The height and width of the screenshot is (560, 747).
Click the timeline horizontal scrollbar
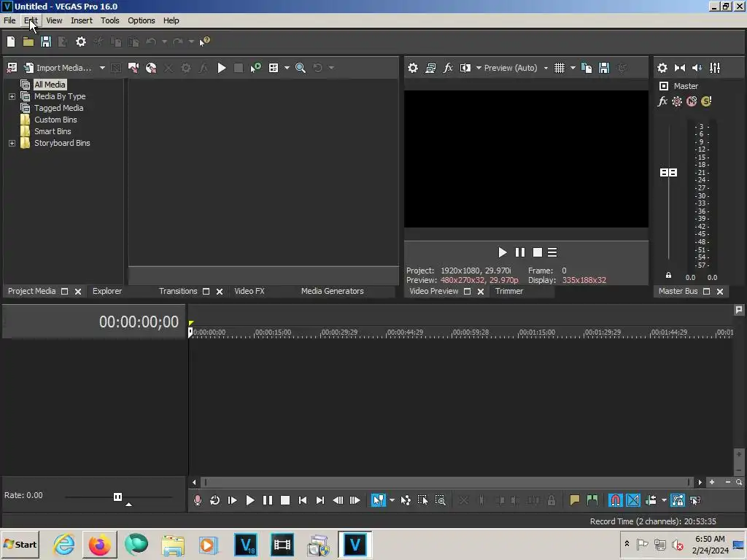point(447,483)
